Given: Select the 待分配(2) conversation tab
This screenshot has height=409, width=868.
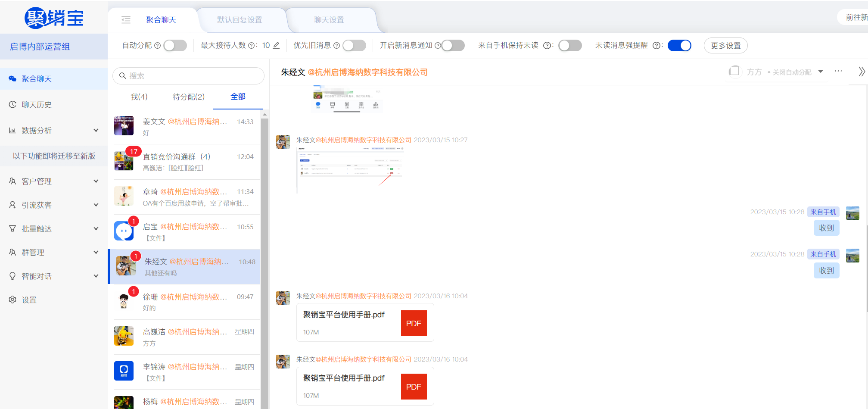Looking at the screenshot, I should coord(189,97).
